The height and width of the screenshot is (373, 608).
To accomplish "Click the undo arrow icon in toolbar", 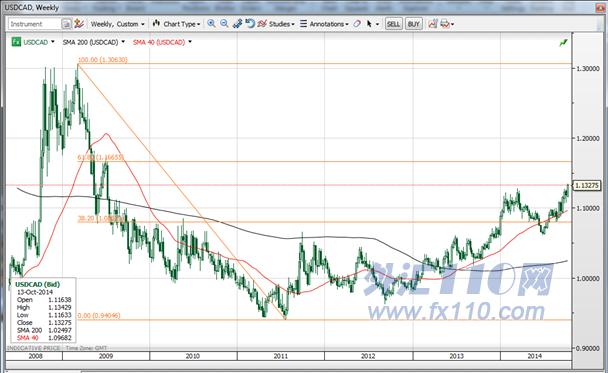I will [250, 24].
